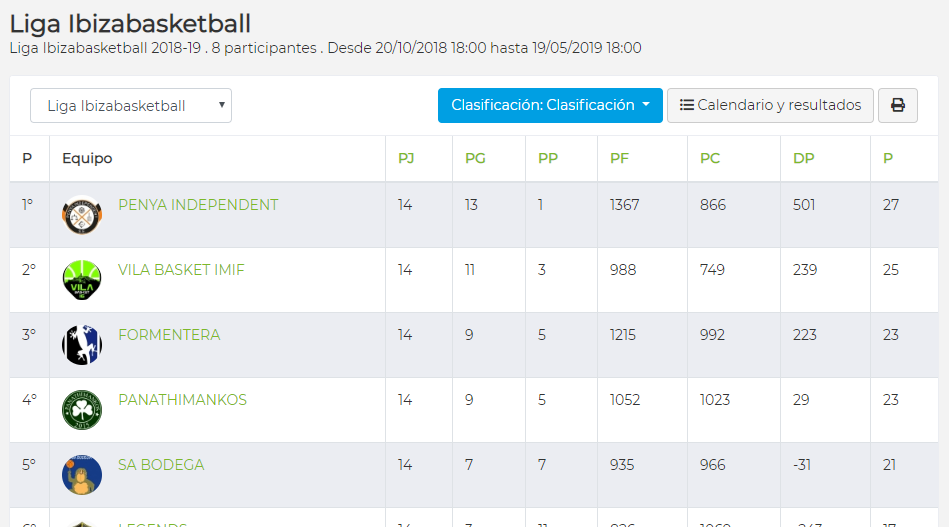Viewport: 949px width, 527px height.
Task: Sort table by PG column header
Action: [x=475, y=159]
